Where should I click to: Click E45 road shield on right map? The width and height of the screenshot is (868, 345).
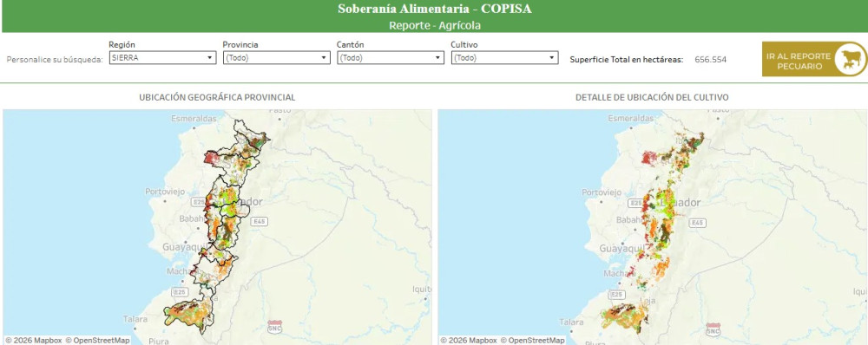click(x=697, y=223)
